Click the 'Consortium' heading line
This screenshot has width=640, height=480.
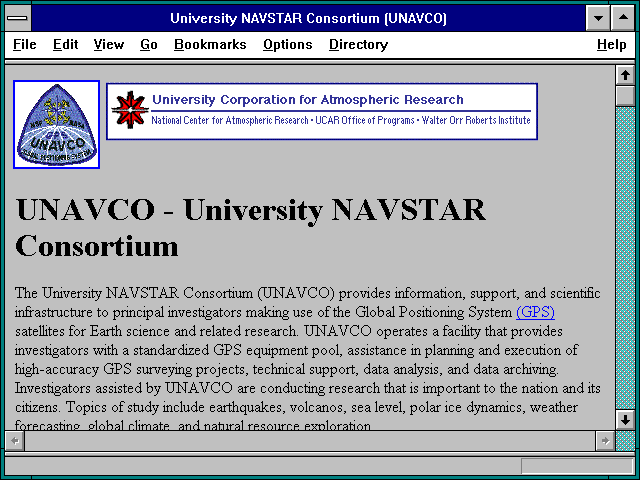[97, 246]
